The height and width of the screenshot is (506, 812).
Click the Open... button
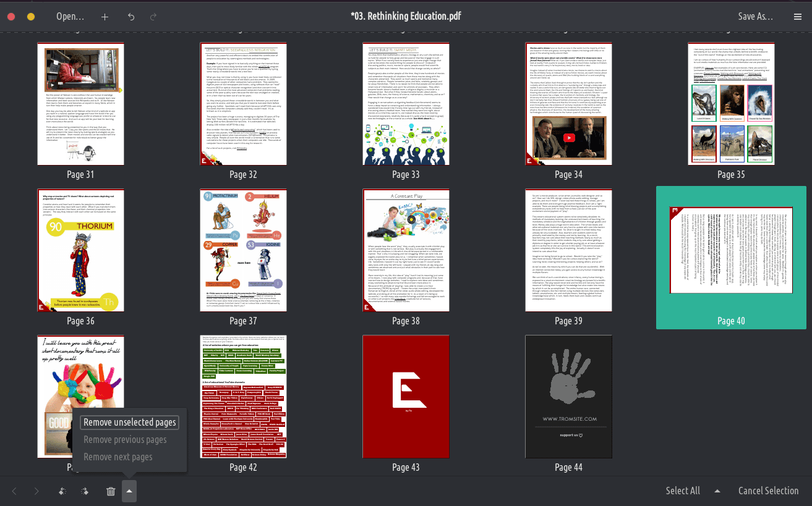pos(70,17)
